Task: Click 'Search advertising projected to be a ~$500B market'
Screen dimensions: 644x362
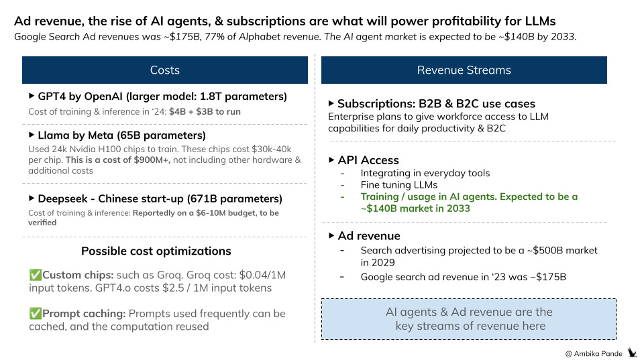Action: coord(479,250)
